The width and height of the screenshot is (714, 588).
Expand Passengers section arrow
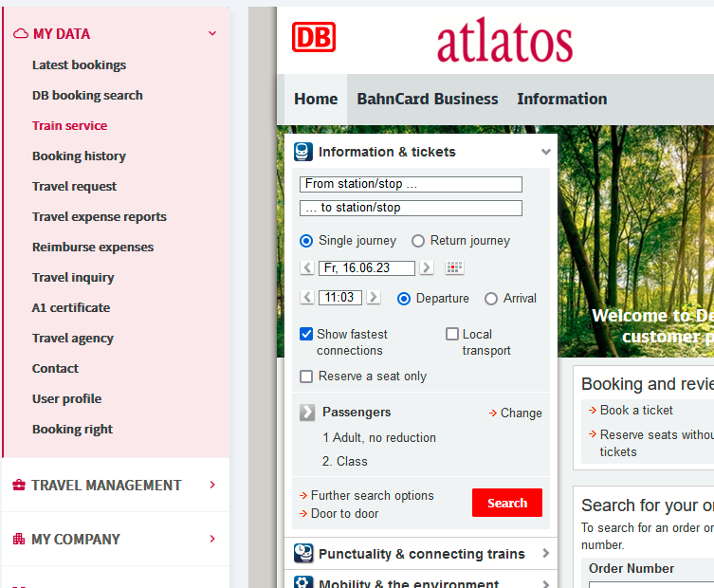(307, 413)
